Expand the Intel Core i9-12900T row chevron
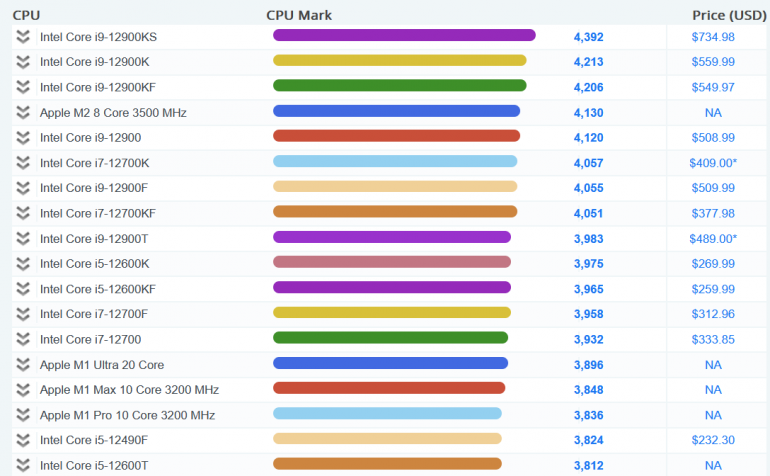 coord(23,239)
